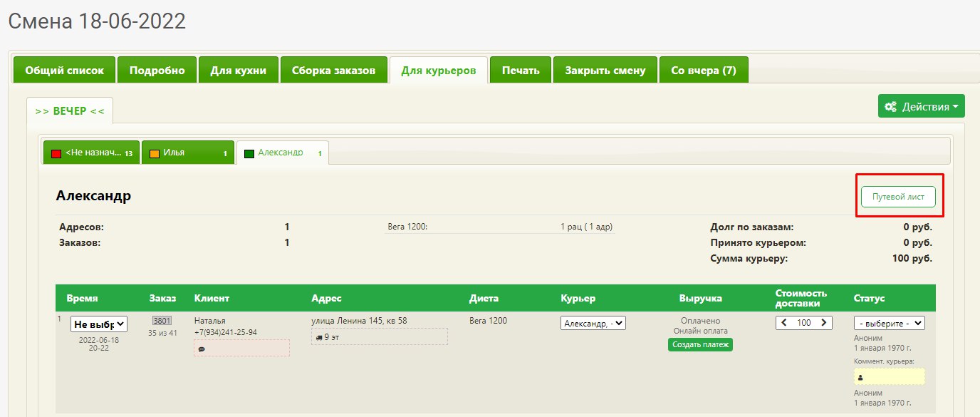This screenshot has width=980, height=417.
Task: Select the Закрыть смену tab
Action: click(605, 71)
